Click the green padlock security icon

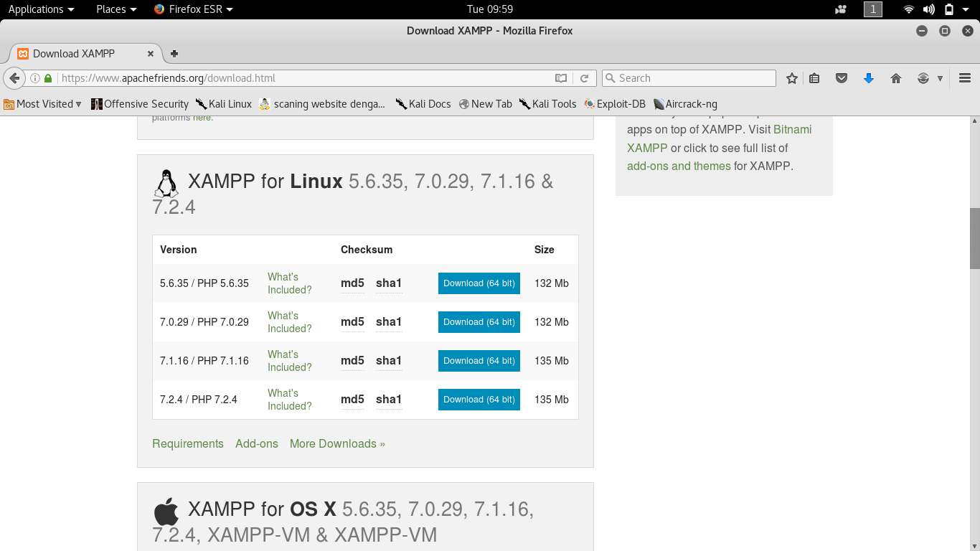(x=48, y=78)
